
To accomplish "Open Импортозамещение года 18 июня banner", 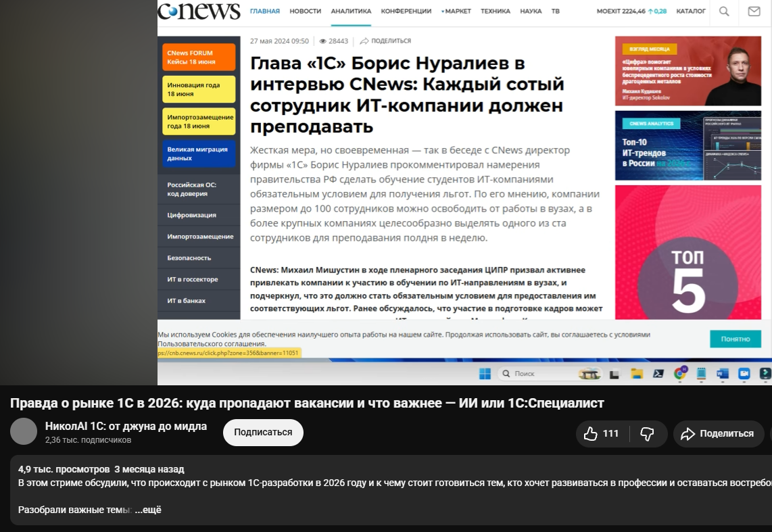I will pyautogui.click(x=199, y=122).
